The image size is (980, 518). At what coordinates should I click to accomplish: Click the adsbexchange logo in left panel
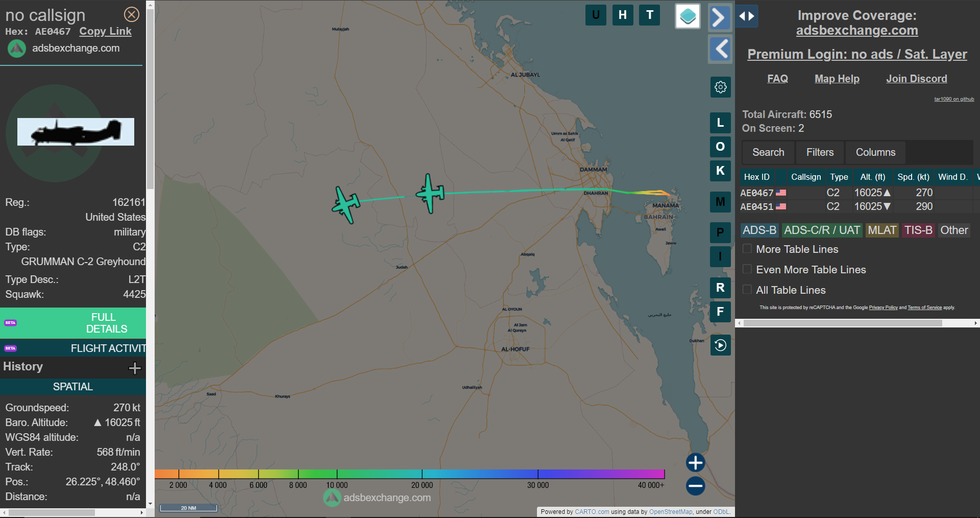[17, 49]
